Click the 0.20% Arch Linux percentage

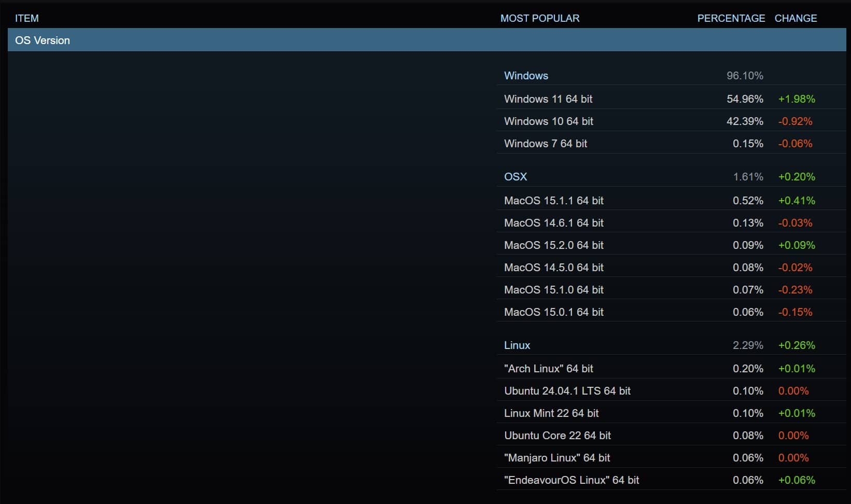click(x=748, y=368)
